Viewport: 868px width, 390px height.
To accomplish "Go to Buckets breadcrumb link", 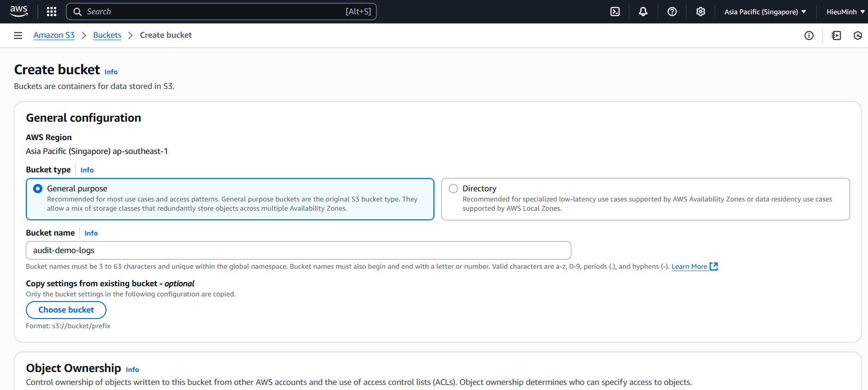I will pos(107,35).
